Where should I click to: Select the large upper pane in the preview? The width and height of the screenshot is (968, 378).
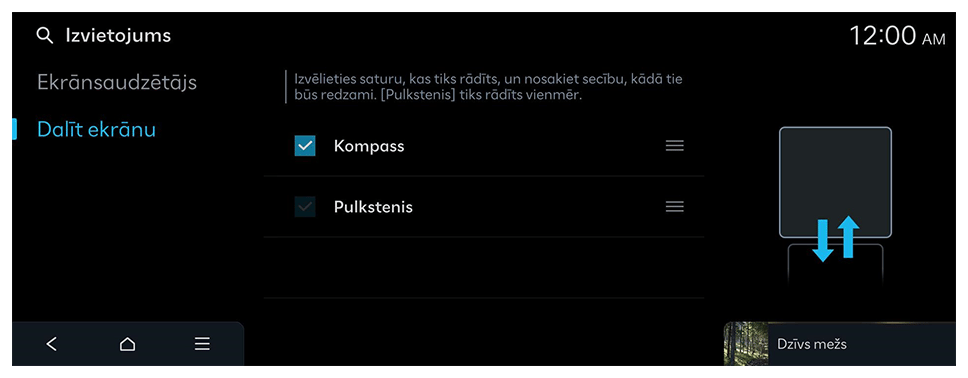pyautogui.click(x=835, y=182)
